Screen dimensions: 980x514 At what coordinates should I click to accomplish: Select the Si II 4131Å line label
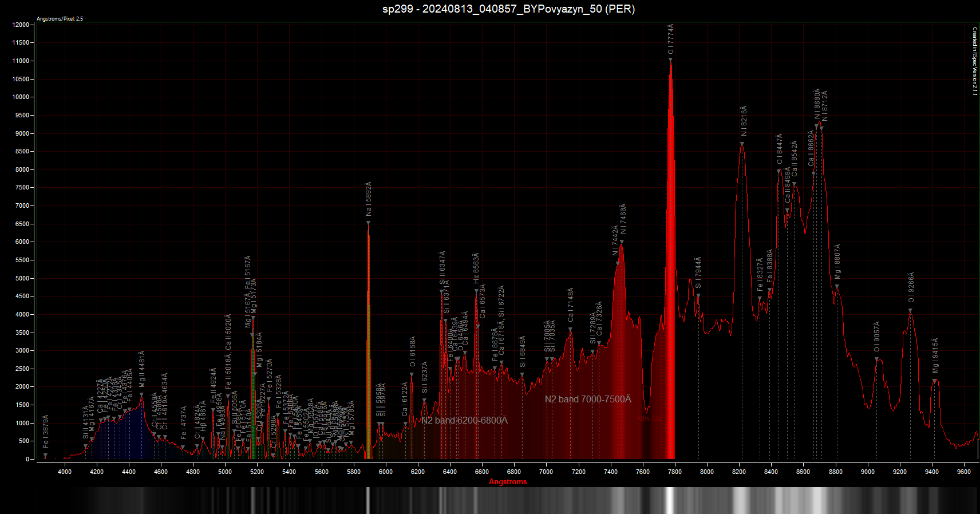[x=86, y=422]
